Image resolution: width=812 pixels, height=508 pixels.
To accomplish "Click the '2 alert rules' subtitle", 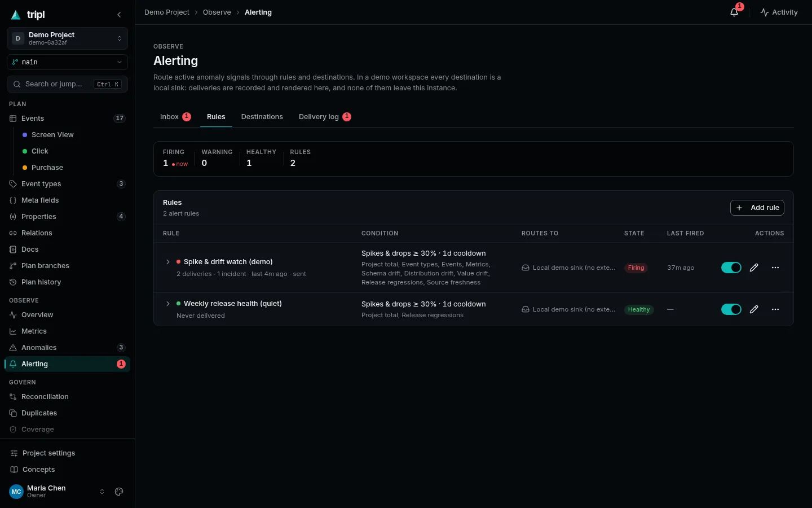I will [181, 213].
